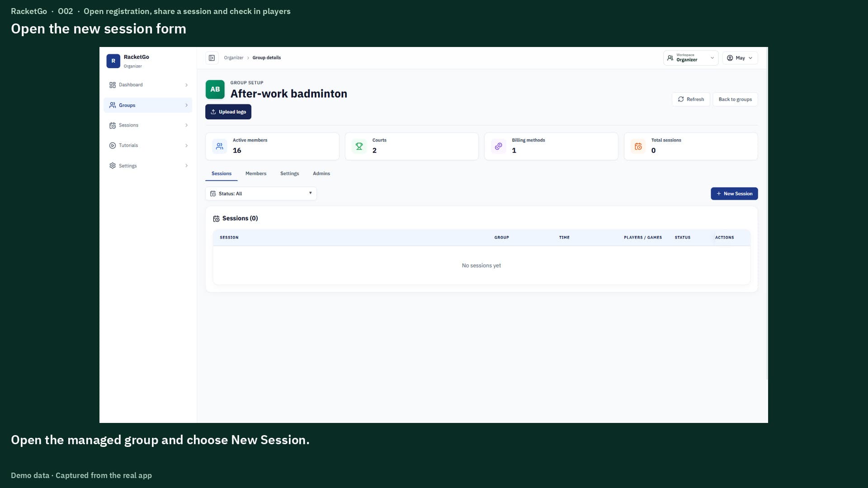Expand the Settings sidebar chevron

pyautogui.click(x=186, y=166)
